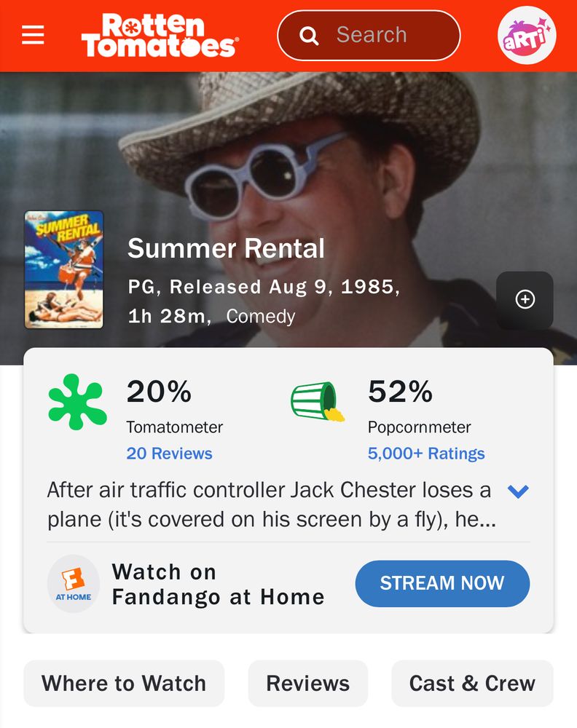Open the hamburger navigation menu
The width and height of the screenshot is (577, 728).
click(32, 34)
